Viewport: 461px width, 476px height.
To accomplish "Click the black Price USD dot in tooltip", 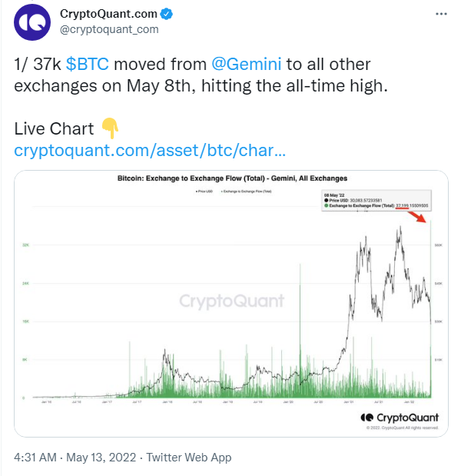I will 327,201.
